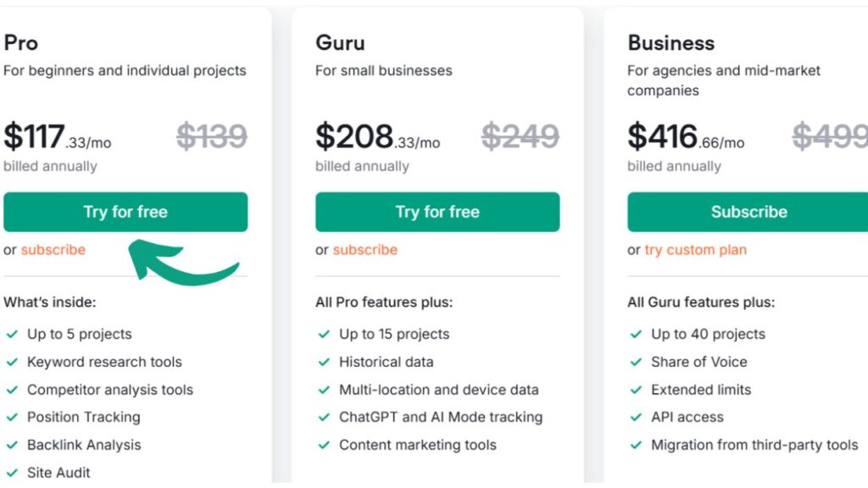This screenshot has height=488, width=868.
Task: Click the Pro plan Try for free button
Action: [125, 212]
